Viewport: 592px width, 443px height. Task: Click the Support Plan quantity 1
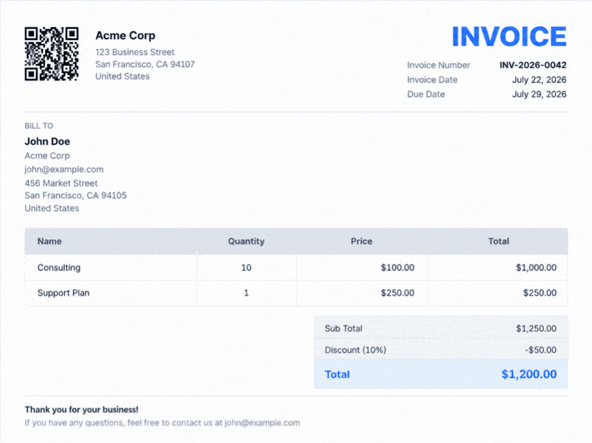click(246, 293)
